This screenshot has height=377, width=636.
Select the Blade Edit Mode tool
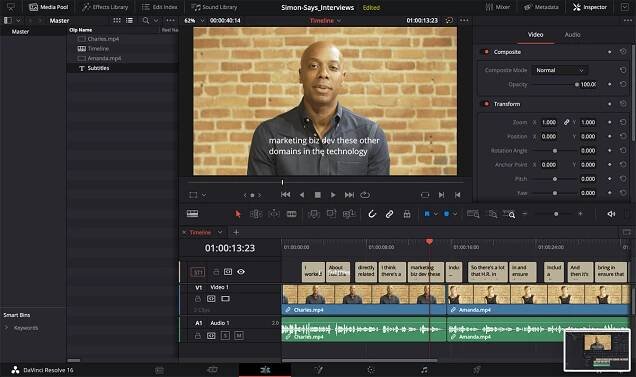tap(291, 214)
